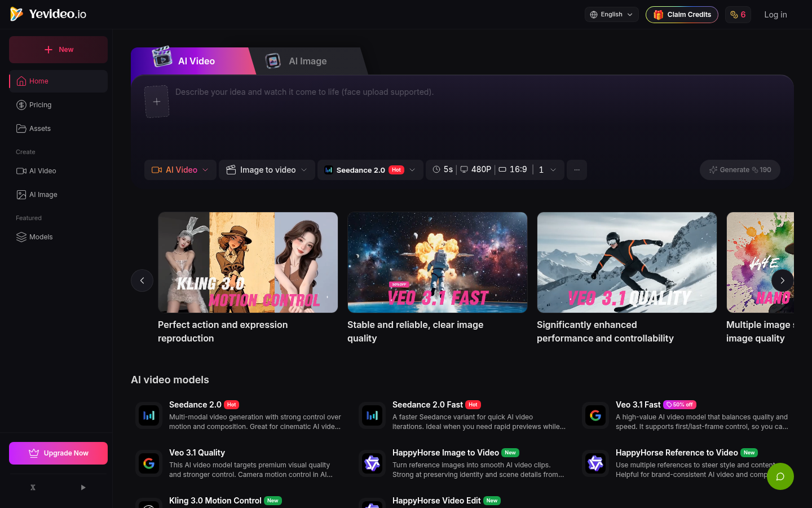Click the HappyHorse Image to Video icon

coord(372,464)
